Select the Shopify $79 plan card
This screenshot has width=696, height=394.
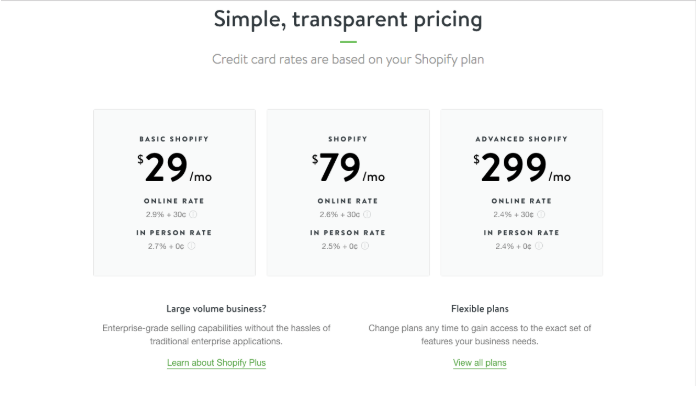348,193
